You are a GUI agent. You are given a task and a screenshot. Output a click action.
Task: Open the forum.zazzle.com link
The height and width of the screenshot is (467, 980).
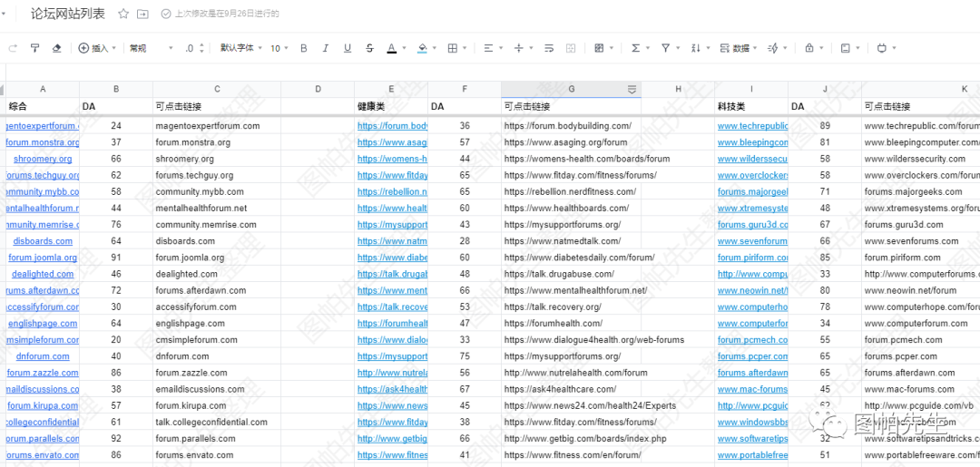[44, 372]
